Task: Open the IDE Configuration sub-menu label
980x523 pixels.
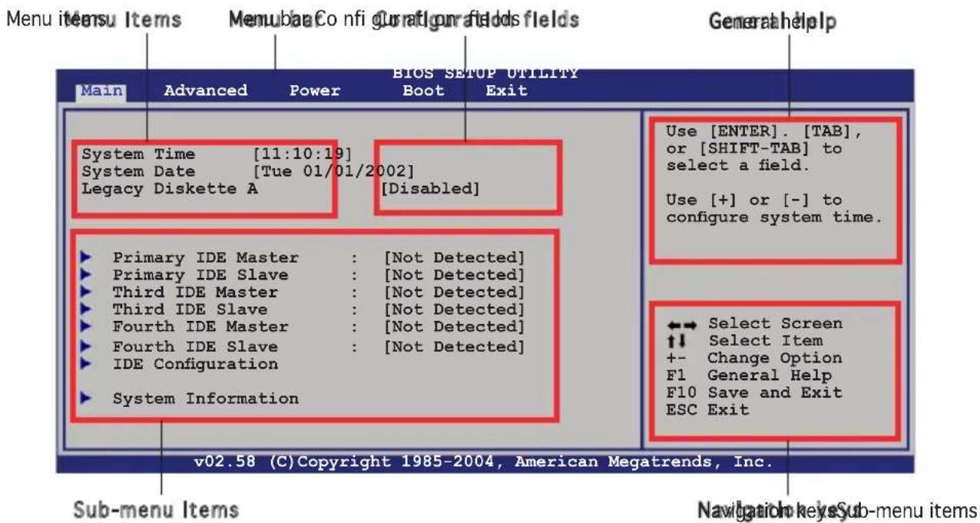Action: click(x=196, y=363)
